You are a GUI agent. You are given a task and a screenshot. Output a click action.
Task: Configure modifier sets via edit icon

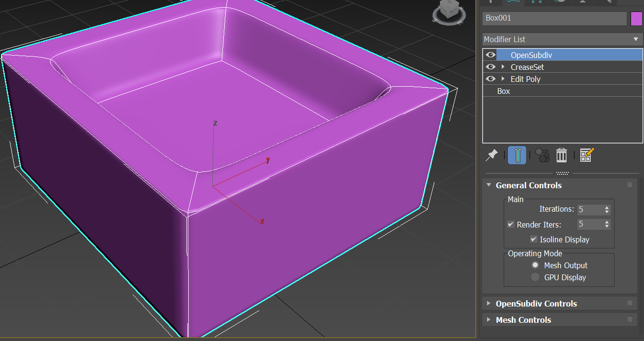coord(586,154)
